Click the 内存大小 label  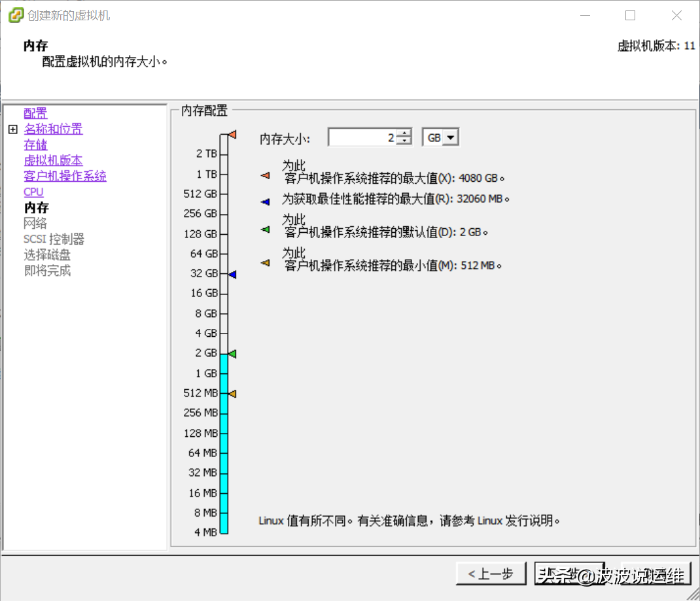click(285, 139)
